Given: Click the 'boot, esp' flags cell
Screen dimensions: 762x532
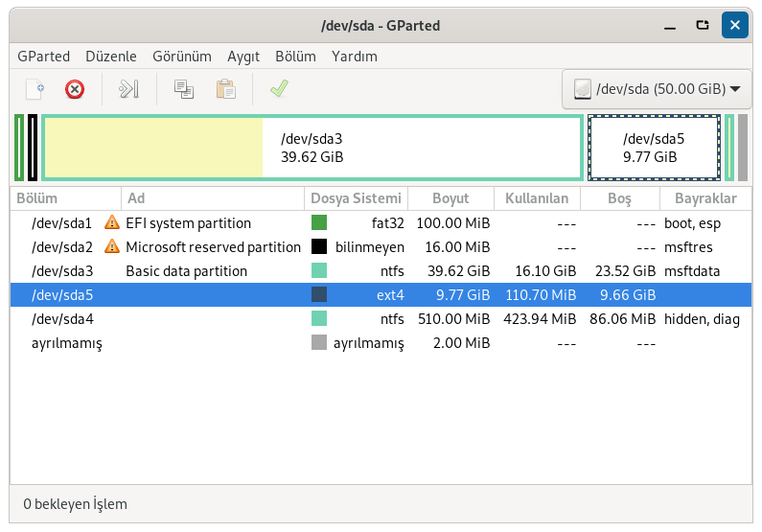Looking at the screenshot, I should (692, 223).
